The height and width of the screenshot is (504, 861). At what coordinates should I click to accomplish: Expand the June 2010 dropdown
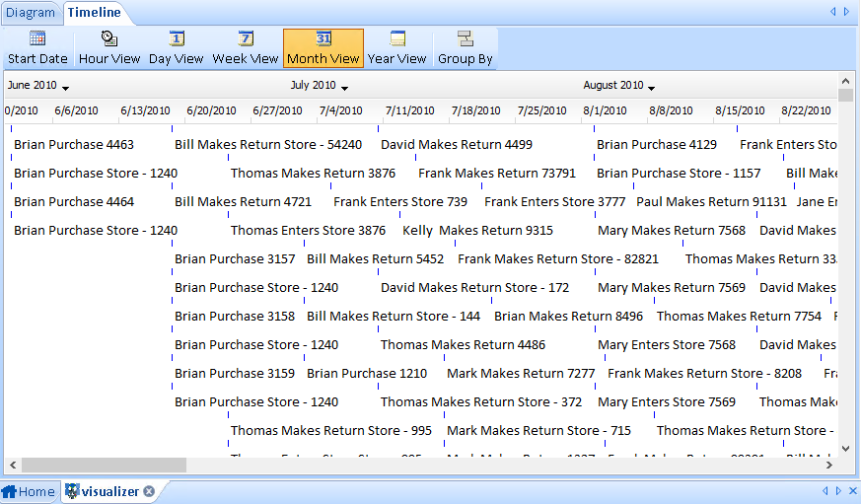pyautogui.click(x=65, y=88)
